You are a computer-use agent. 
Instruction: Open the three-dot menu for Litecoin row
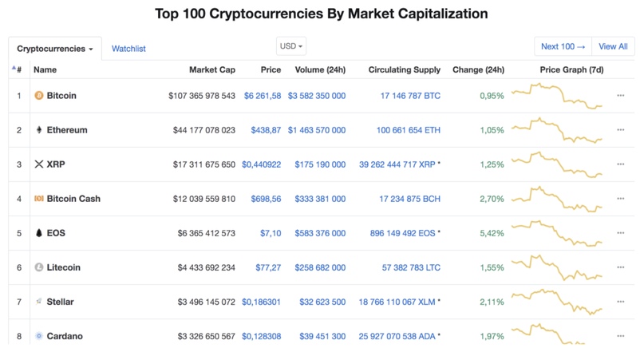[621, 267]
